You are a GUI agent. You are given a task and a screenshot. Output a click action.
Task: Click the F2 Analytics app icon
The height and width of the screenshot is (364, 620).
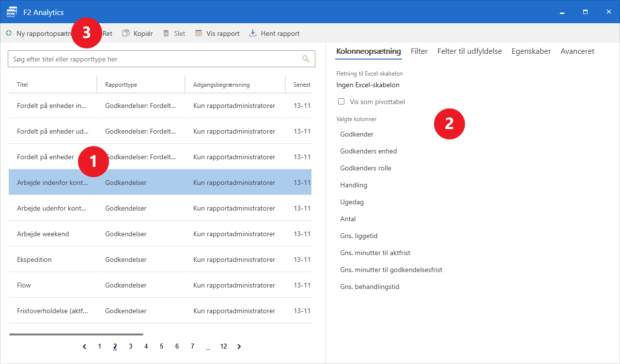pyautogui.click(x=12, y=12)
